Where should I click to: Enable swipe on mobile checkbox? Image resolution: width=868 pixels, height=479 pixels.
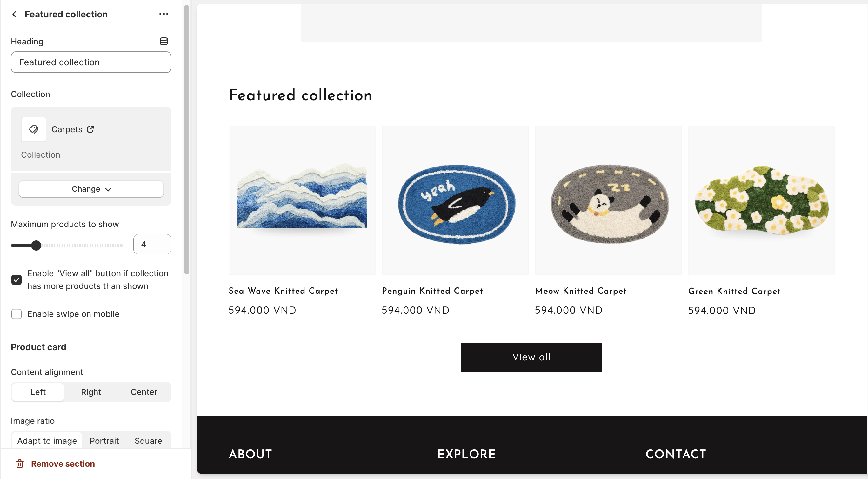(x=17, y=314)
